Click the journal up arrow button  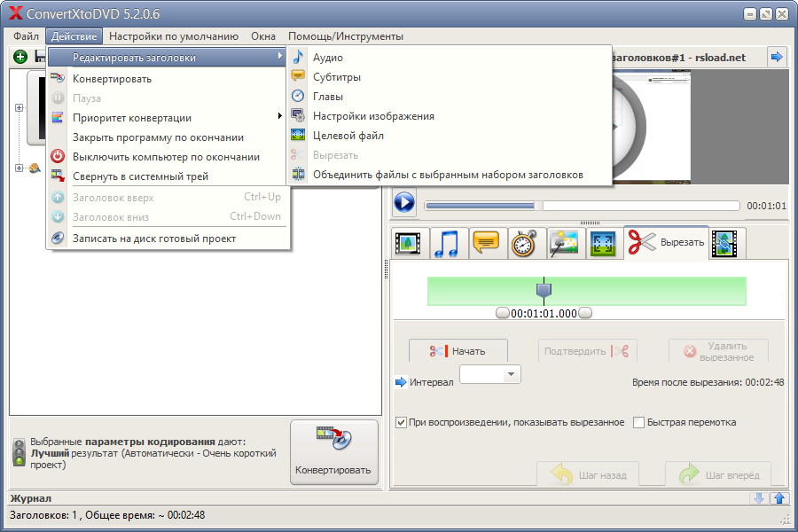pyautogui.click(x=779, y=498)
